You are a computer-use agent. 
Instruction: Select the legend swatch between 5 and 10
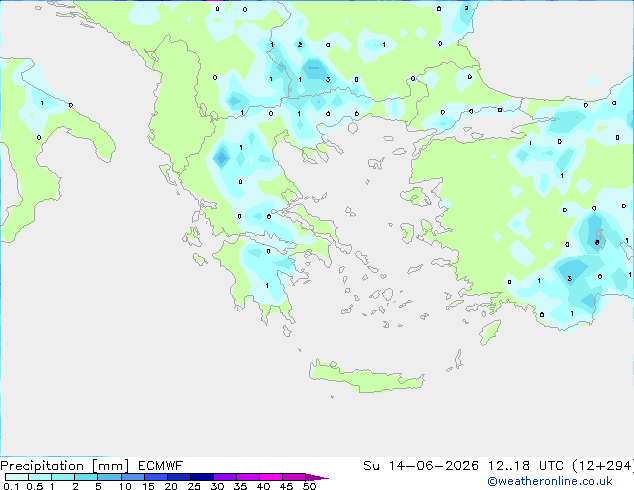(x=109, y=477)
